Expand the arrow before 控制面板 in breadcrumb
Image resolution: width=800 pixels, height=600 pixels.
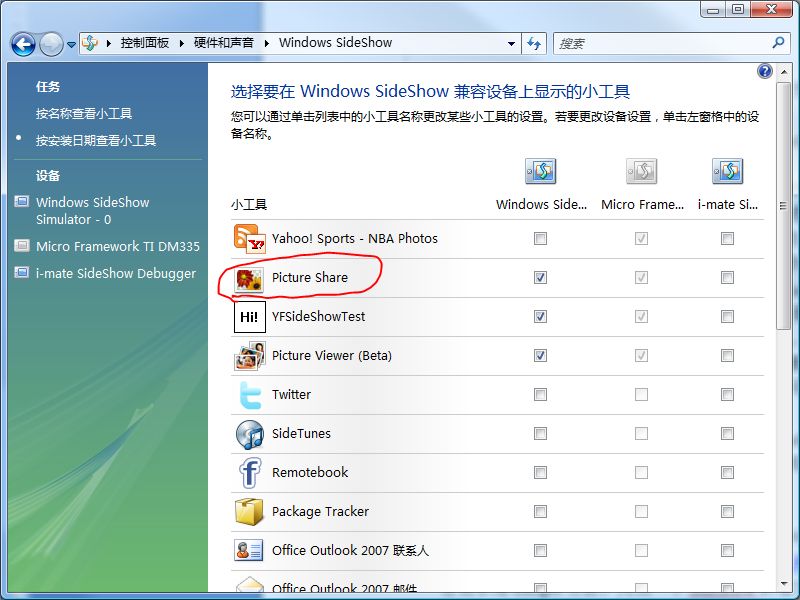pyautogui.click(x=109, y=43)
